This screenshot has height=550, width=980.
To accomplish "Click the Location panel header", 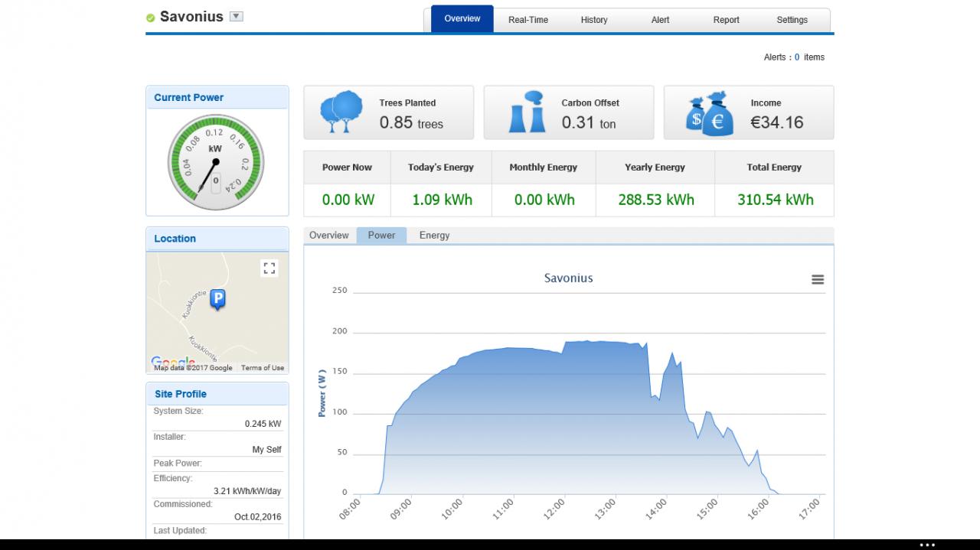I will point(217,239).
